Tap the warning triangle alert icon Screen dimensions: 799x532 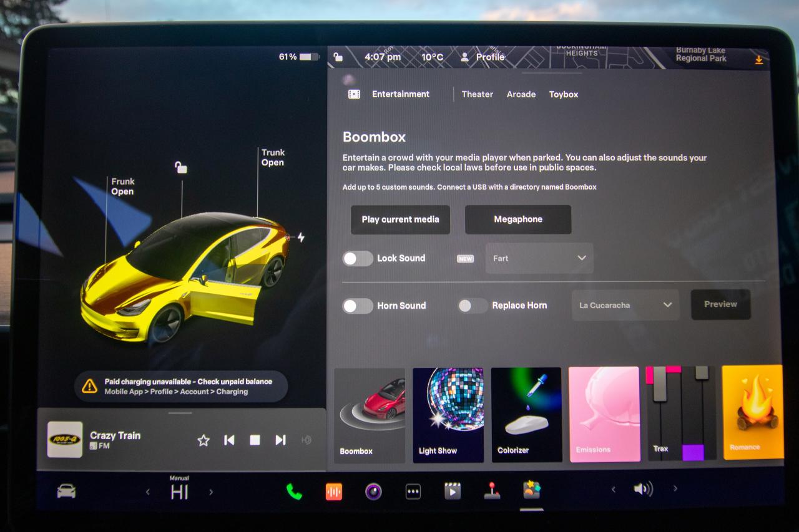pos(89,386)
